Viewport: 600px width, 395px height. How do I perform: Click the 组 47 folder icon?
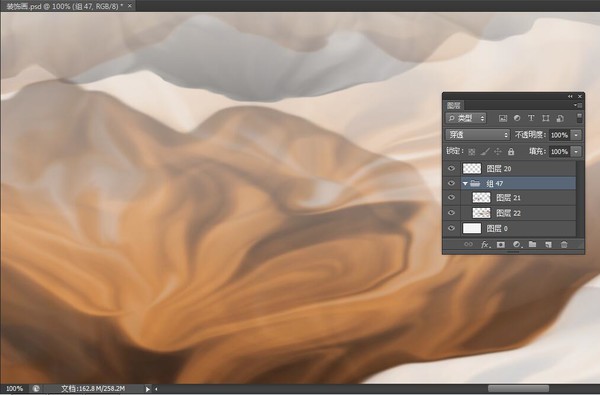pyautogui.click(x=475, y=184)
